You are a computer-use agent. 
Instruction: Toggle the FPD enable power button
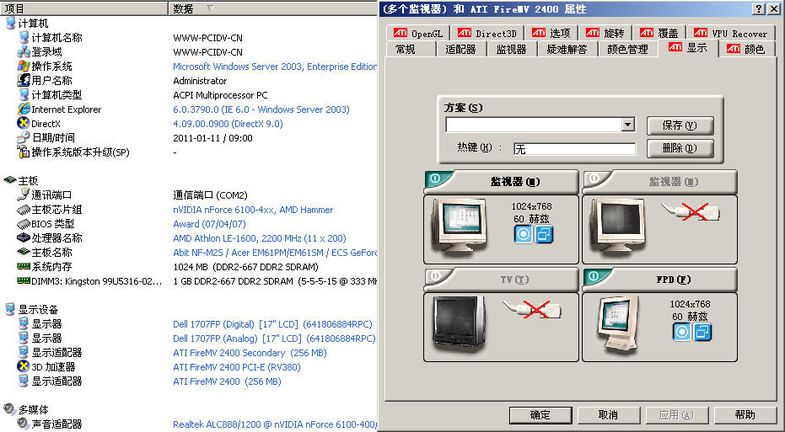pos(594,276)
